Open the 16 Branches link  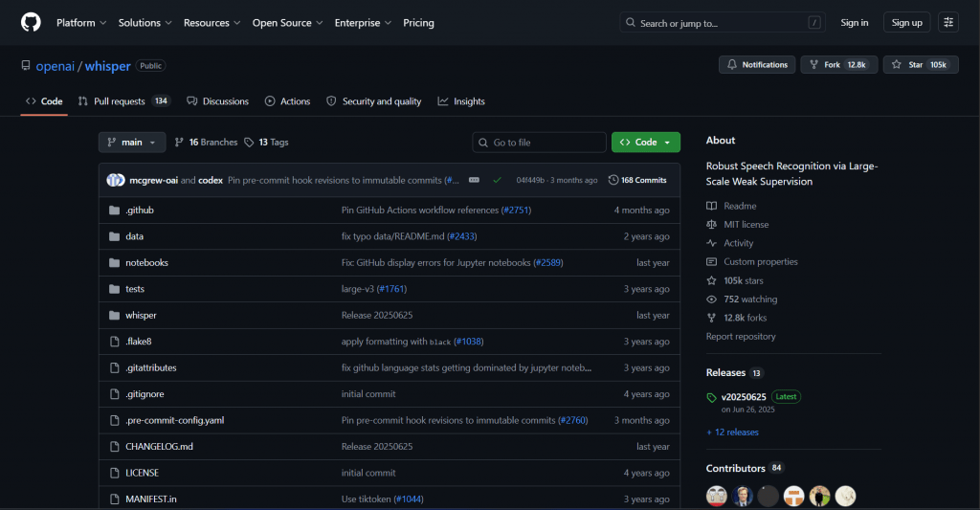pos(207,143)
